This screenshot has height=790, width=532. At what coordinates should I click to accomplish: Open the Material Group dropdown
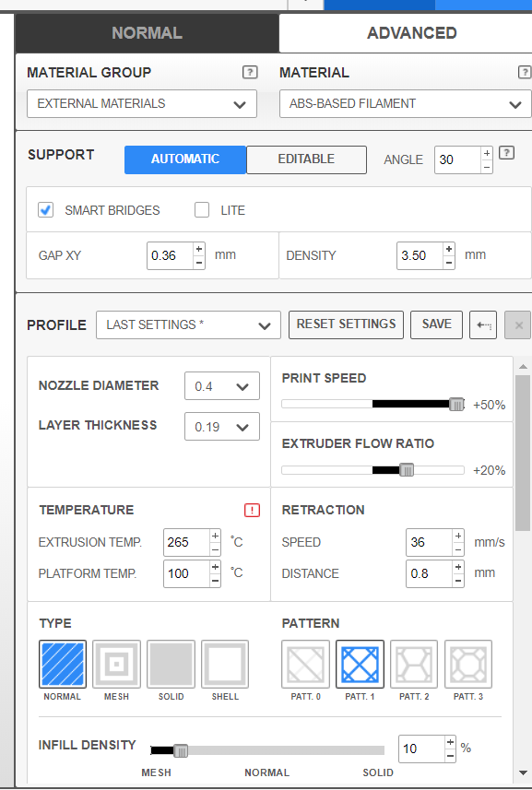[142, 104]
